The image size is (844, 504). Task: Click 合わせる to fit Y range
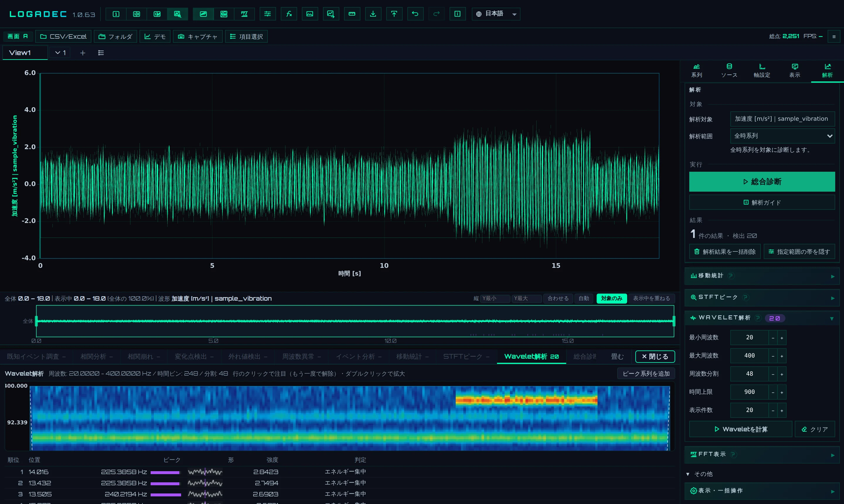click(x=558, y=299)
